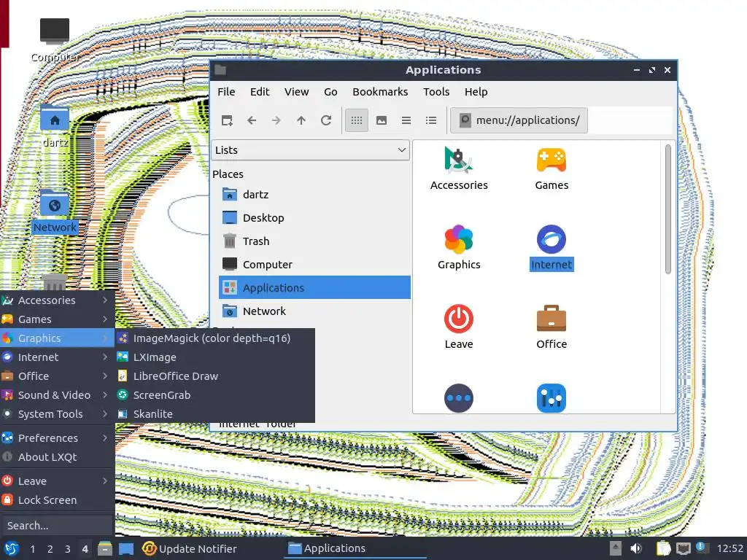The width and height of the screenshot is (747, 560).
Task: Select Desktop in the Places sidebar
Action: [314, 217]
